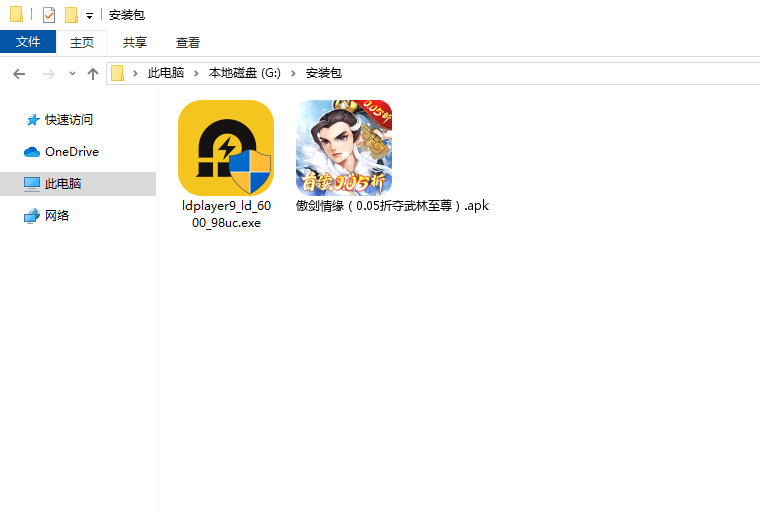Click the forward navigation arrow
This screenshot has width=760, height=512.
pos(48,74)
